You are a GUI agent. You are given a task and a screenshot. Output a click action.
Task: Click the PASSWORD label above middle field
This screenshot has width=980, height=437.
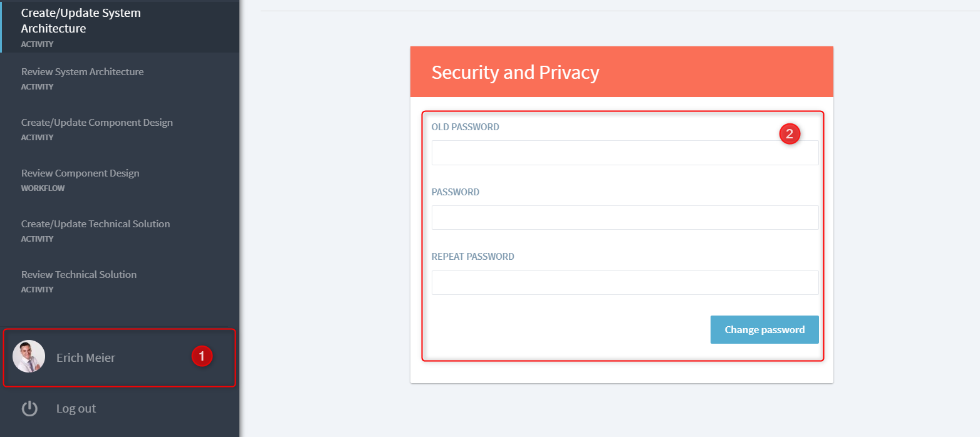click(x=455, y=192)
